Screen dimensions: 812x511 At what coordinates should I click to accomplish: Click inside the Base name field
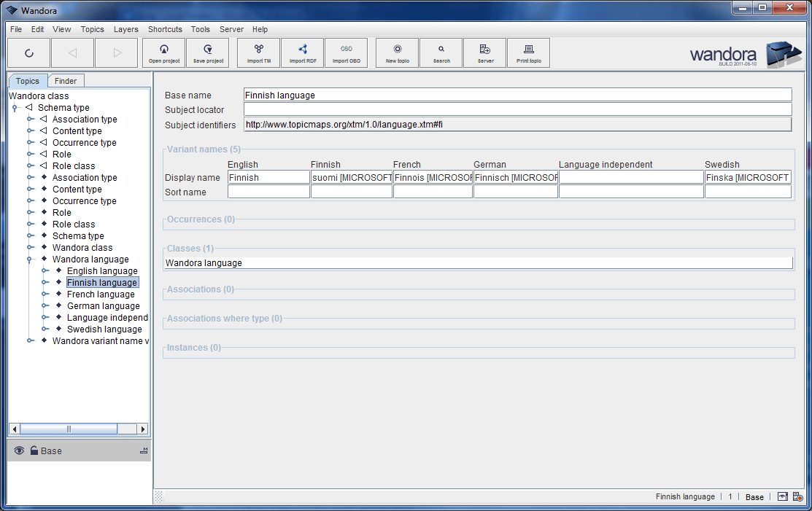click(438, 94)
